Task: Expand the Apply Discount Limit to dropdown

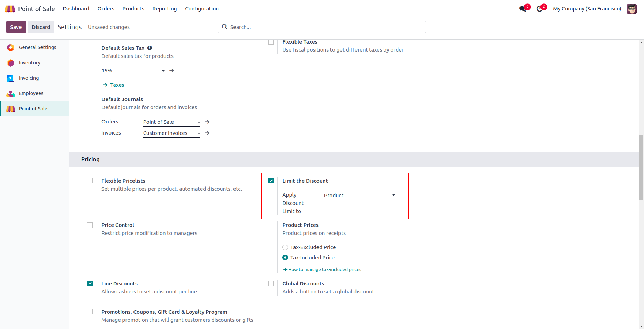Action: coord(359,196)
